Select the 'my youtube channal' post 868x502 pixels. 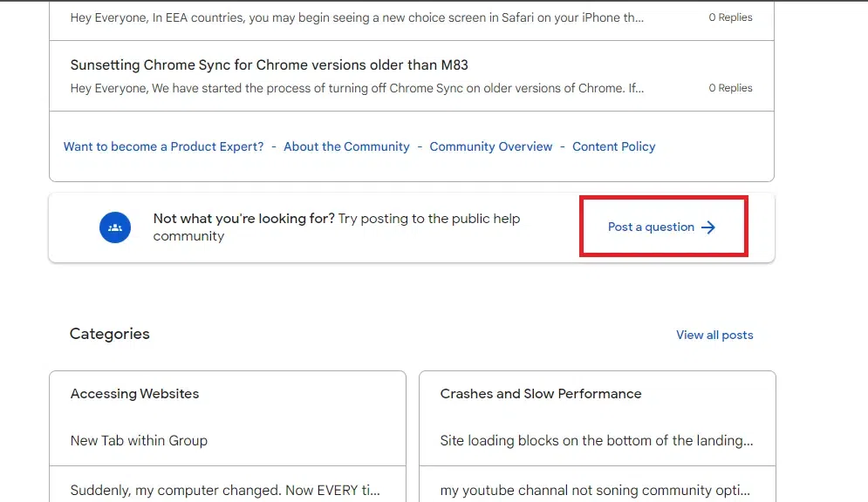[596, 491]
